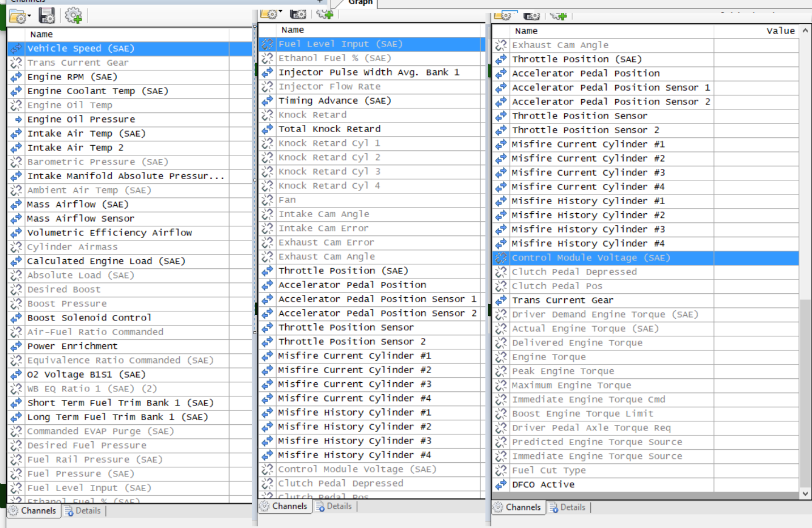812x528 pixels.
Task: Select Channels tab in left panel
Action: [x=32, y=511]
